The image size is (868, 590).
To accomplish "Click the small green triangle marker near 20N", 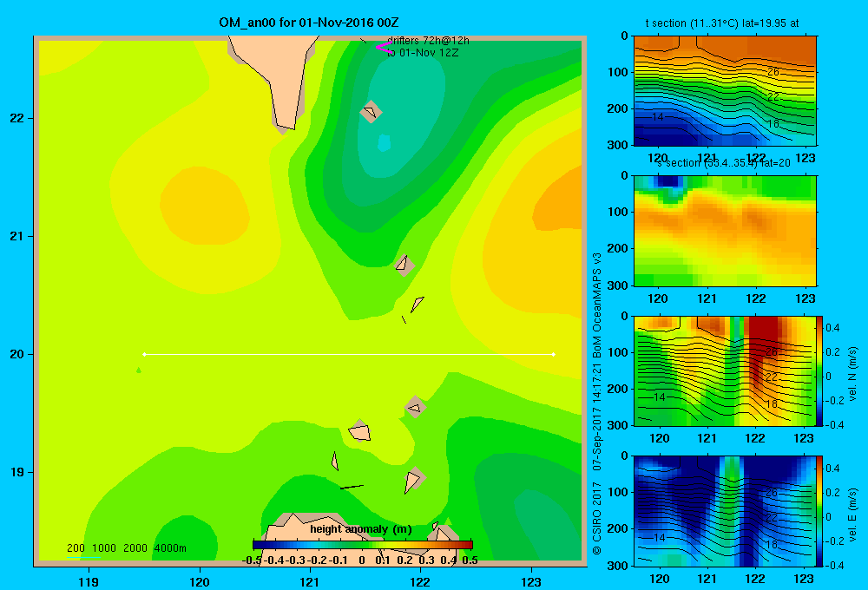I will (x=138, y=370).
